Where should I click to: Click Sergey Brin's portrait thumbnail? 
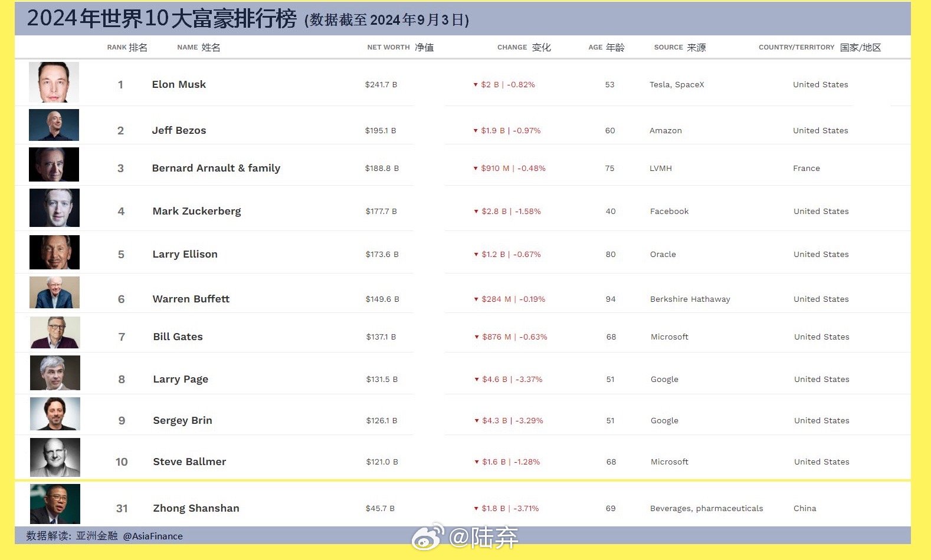55,414
